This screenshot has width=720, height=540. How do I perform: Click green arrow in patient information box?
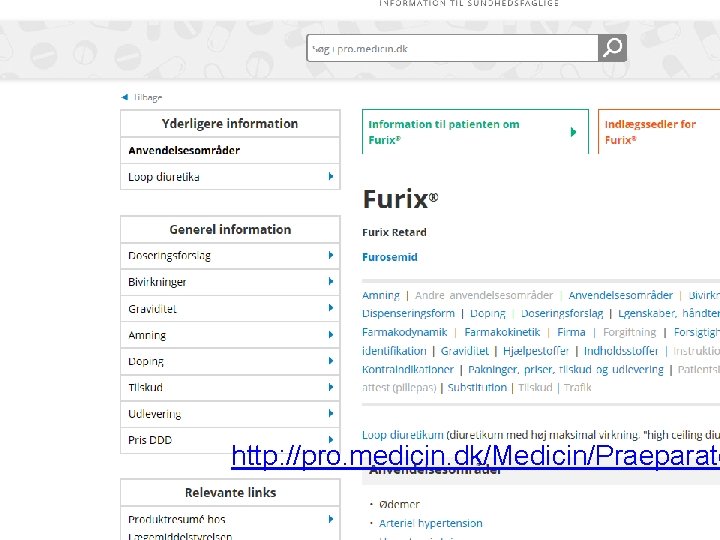tap(573, 132)
